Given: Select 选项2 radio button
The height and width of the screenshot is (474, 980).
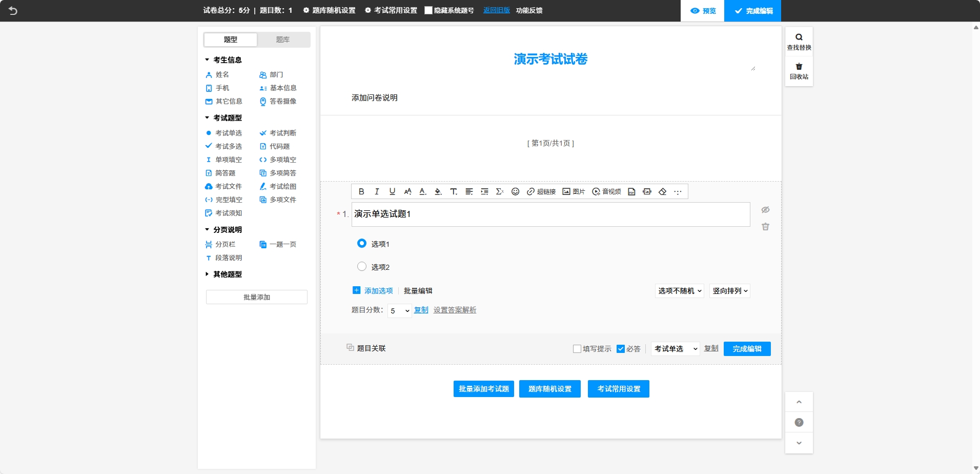Looking at the screenshot, I should pyautogui.click(x=362, y=266).
